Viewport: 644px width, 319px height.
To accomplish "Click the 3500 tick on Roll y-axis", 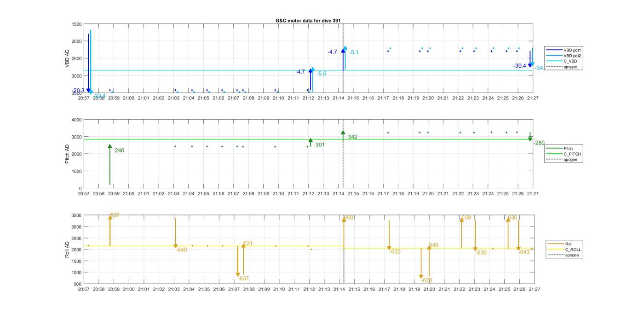I will 77,215.
